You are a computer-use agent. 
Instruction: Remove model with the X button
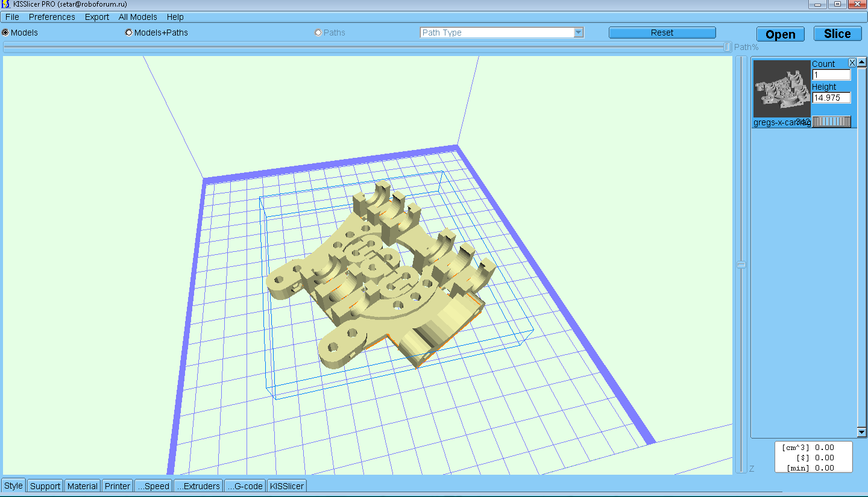click(852, 63)
